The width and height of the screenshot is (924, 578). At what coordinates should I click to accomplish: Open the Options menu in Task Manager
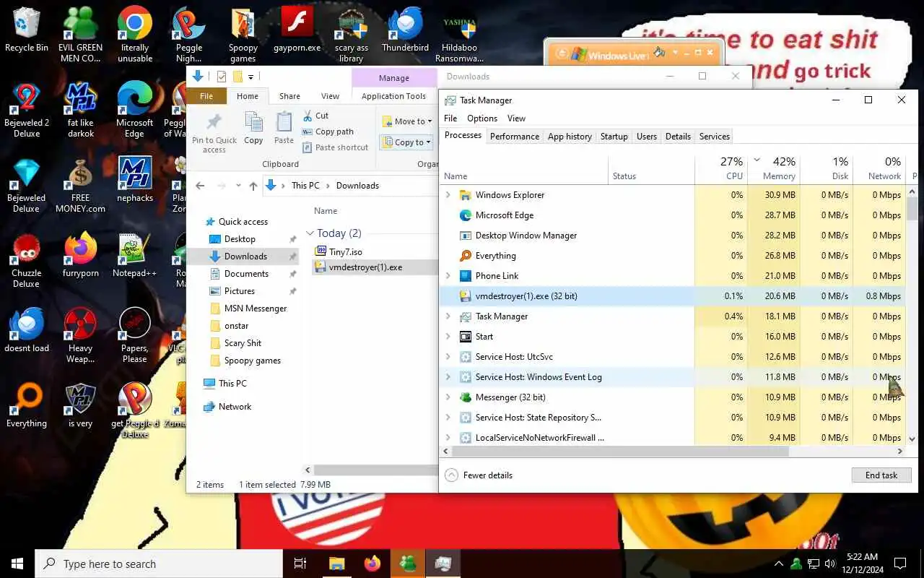pos(482,118)
